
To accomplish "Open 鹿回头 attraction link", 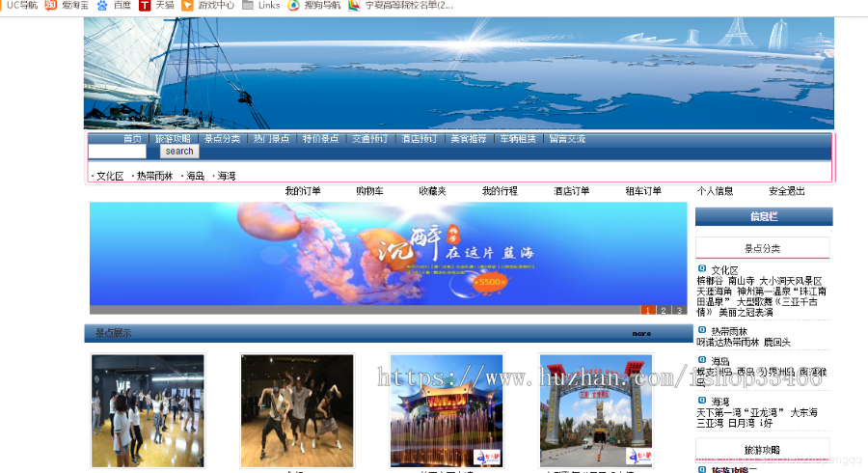I will click(x=777, y=343).
